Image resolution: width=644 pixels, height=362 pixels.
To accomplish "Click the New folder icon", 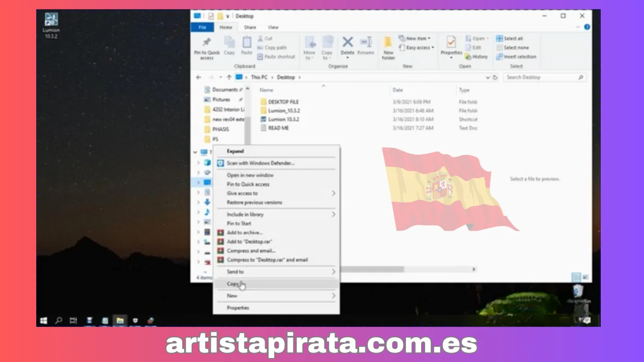I will [x=388, y=48].
